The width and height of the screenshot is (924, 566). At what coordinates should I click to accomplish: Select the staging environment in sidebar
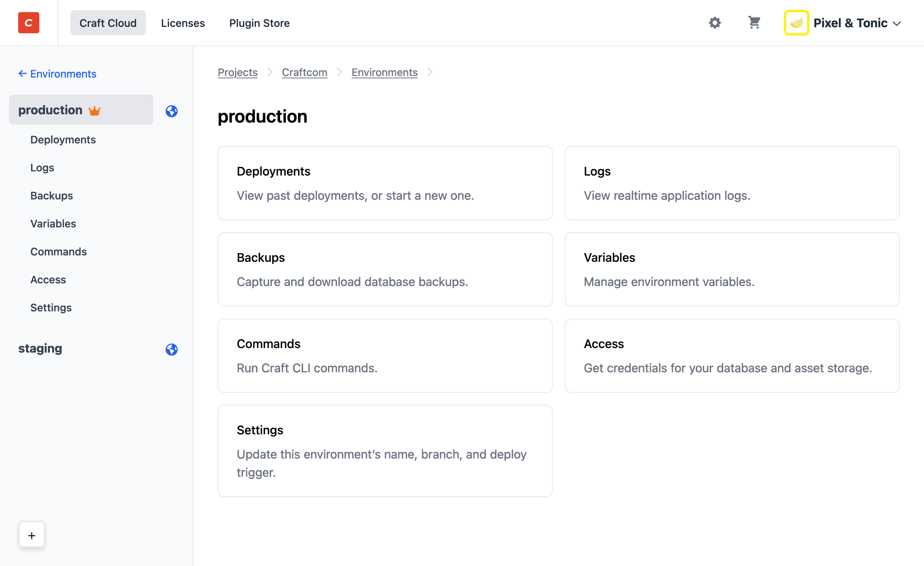point(40,348)
